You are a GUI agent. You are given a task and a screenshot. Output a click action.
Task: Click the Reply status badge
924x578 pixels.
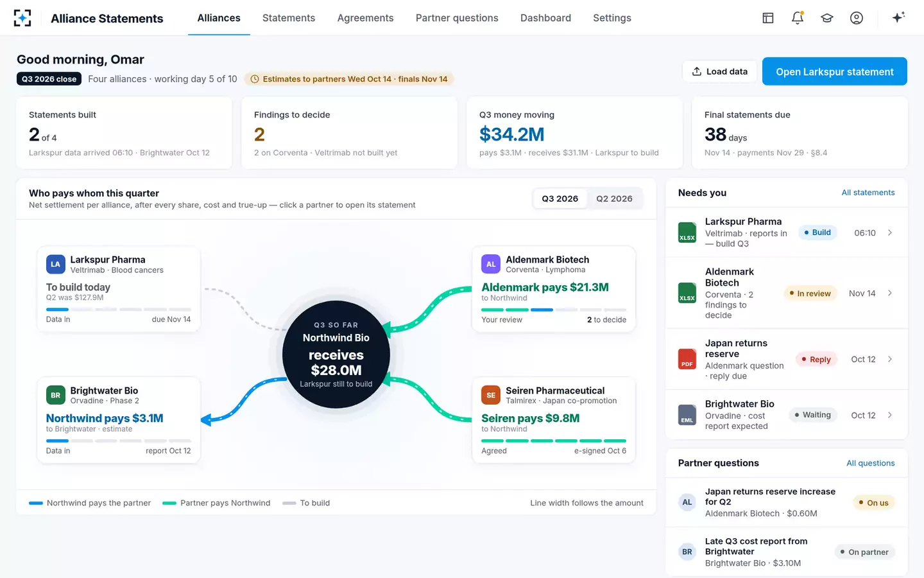[816, 359]
